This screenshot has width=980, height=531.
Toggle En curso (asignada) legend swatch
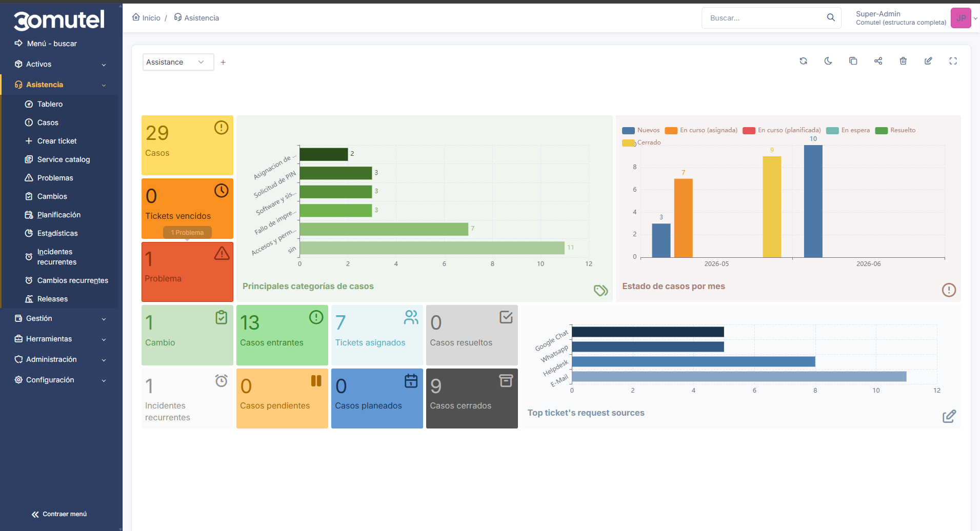point(671,130)
